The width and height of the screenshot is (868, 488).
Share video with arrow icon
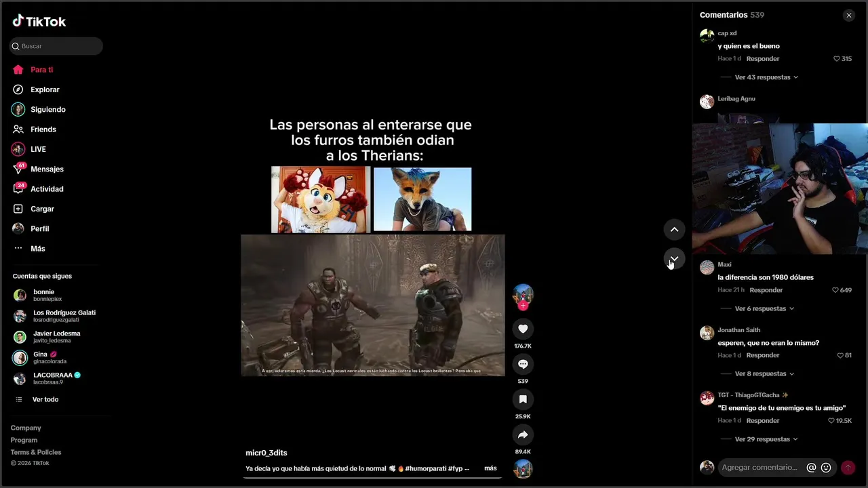523,434
